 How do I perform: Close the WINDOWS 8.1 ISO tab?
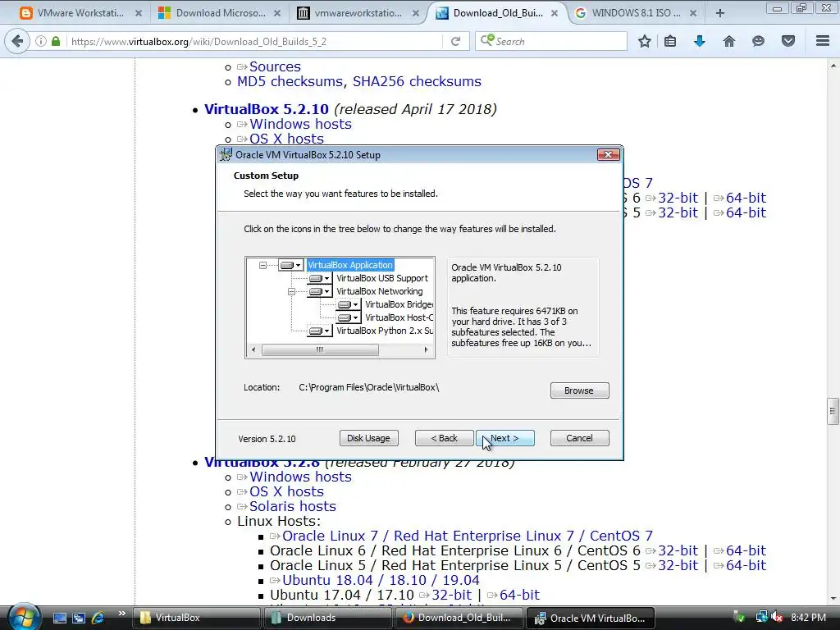[692, 13]
